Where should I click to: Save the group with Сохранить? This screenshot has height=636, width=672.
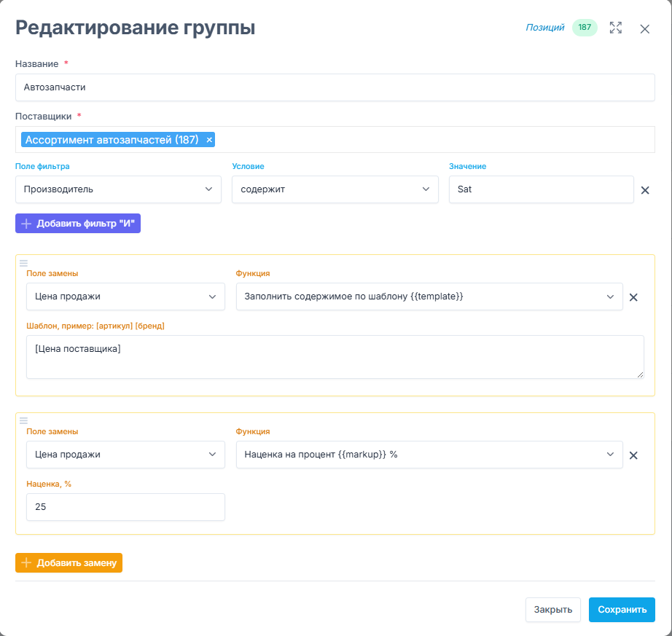pyautogui.click(x=622, y=610)
